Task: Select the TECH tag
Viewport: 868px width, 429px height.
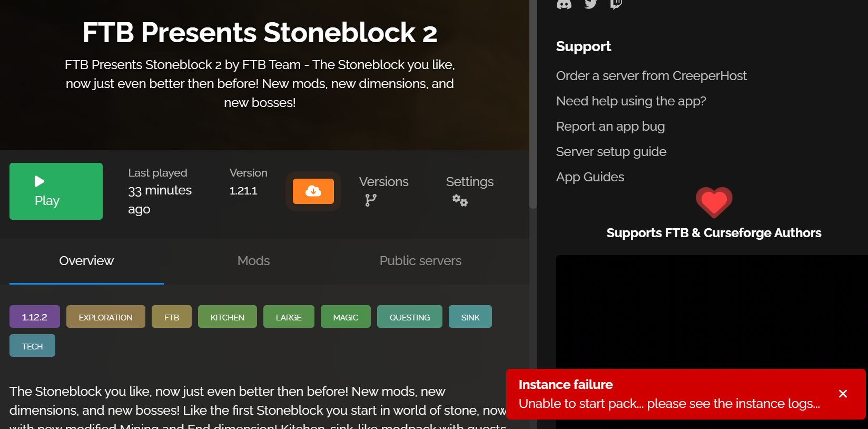Action: click(32, 346)
